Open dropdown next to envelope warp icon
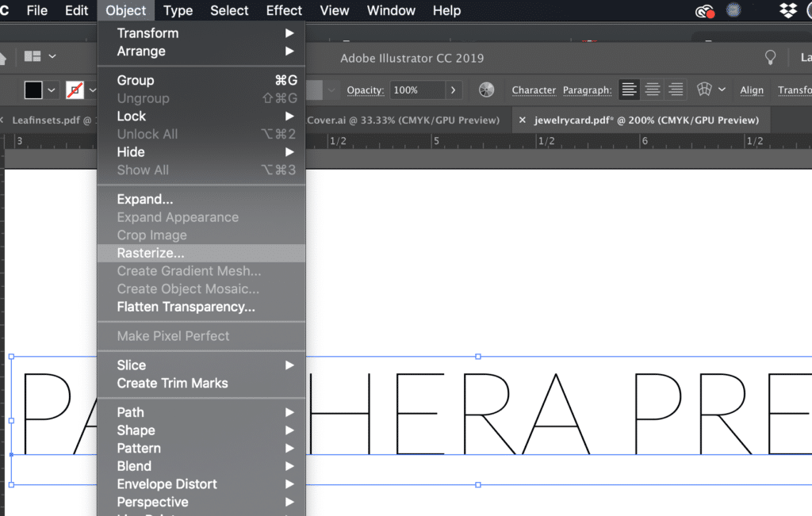This screenshot has height=516, width=812. pos(722,90)
